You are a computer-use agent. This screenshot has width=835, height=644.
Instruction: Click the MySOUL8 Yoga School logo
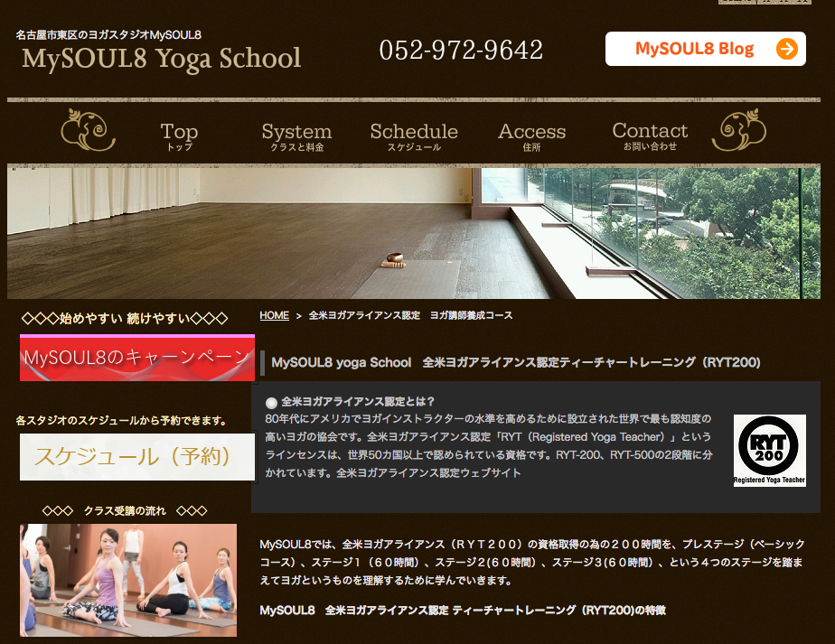click(161, 59)
